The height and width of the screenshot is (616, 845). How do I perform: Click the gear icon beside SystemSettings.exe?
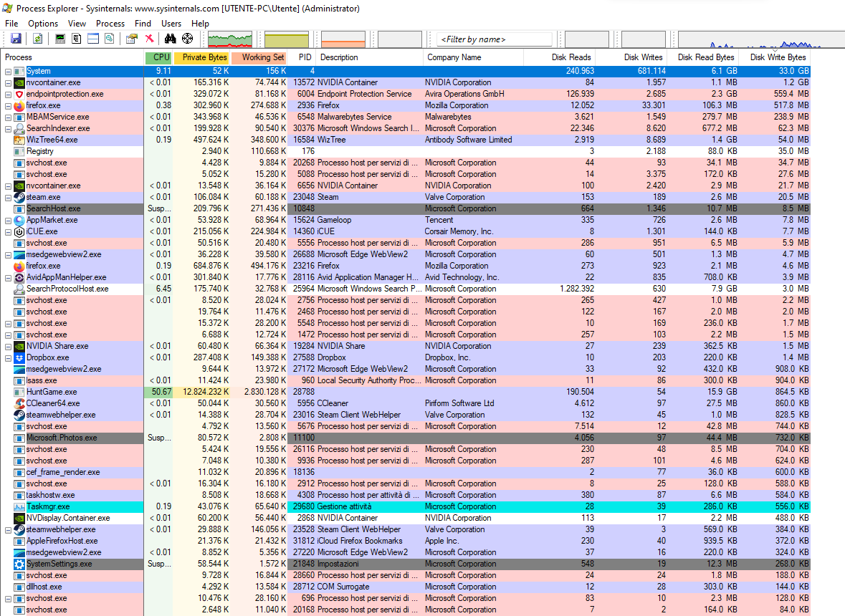click(19, 564)
